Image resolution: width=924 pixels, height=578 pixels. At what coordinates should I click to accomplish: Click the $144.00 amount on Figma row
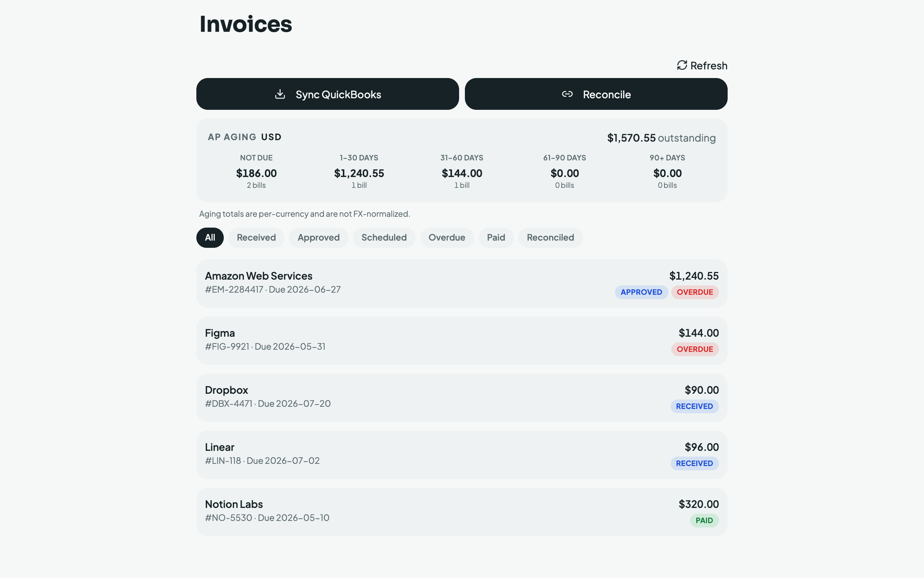click(699, 333)
